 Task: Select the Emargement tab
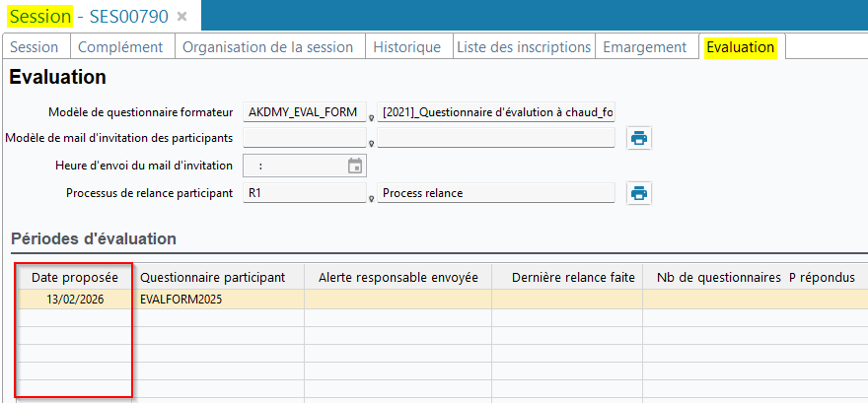(644, 47)
